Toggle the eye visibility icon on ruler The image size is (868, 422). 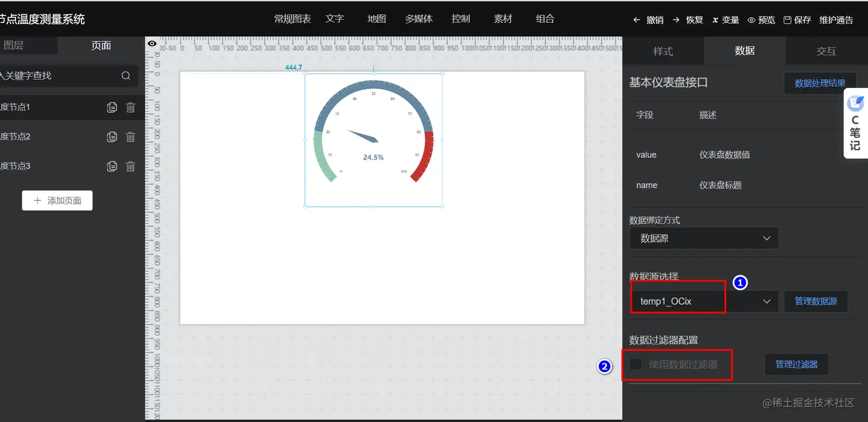tap(152, 44)
